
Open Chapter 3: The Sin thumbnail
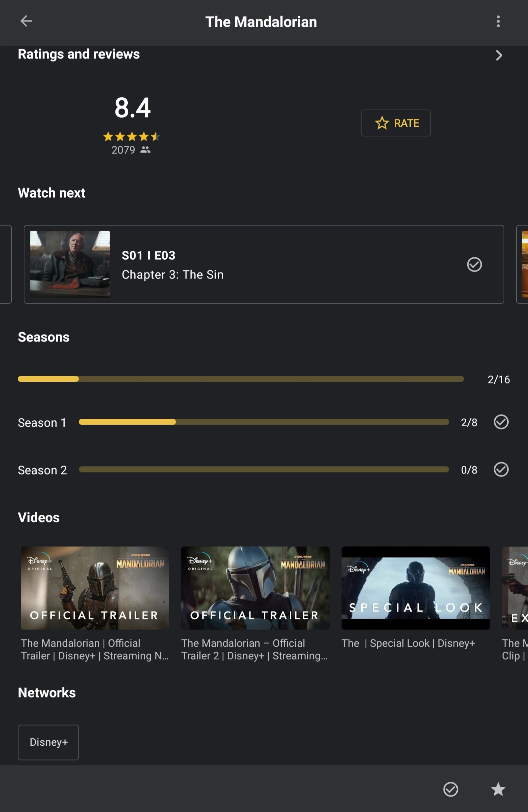click(70, 264)
